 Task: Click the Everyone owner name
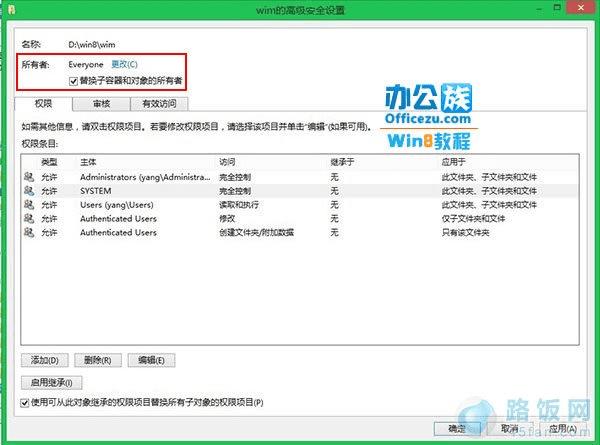86,64
